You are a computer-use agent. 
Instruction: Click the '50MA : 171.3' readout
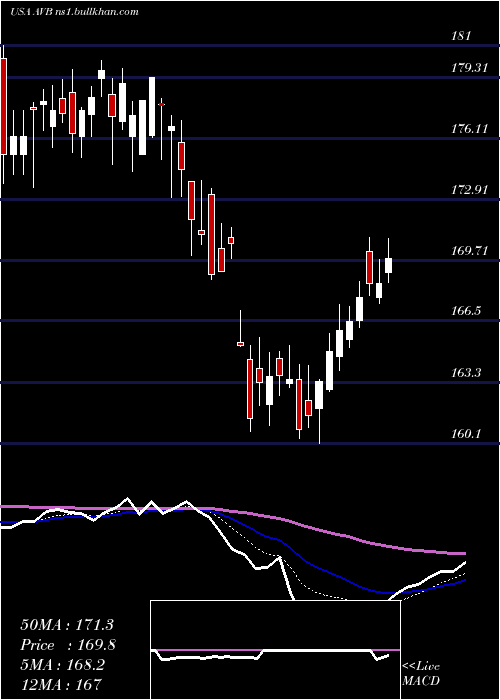point(67,625)
